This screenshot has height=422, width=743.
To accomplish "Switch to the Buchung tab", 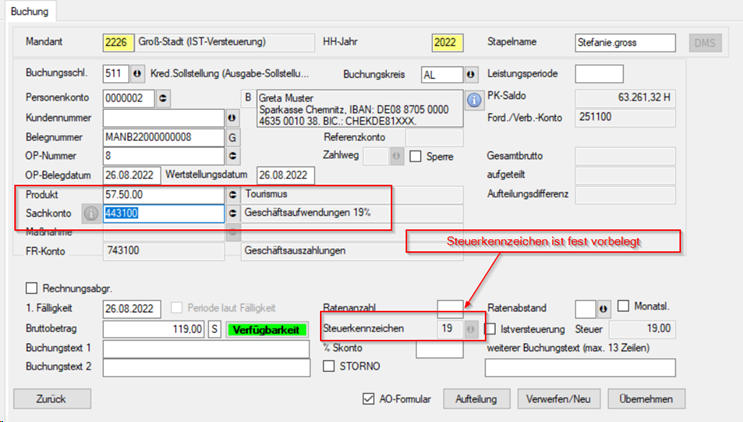I will (29, 11).
